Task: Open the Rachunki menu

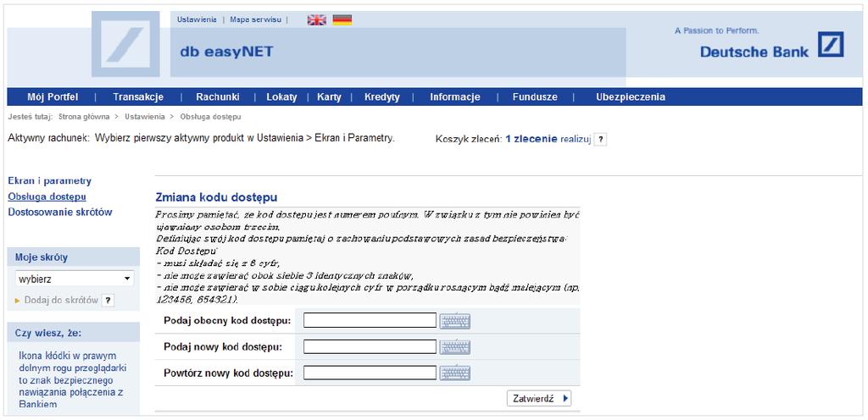Action: (x=218, y=97)
